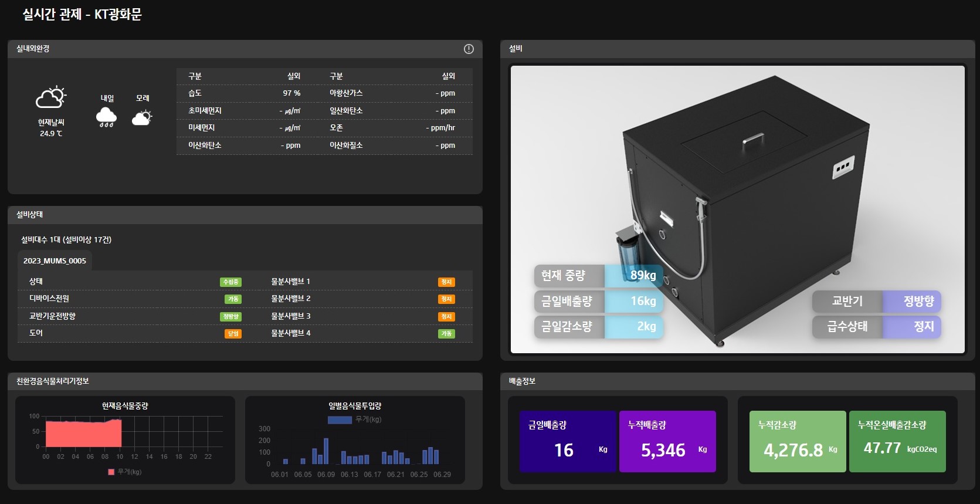Select the 2023_MUMS_0005 device tab

(x=55, y=261)
